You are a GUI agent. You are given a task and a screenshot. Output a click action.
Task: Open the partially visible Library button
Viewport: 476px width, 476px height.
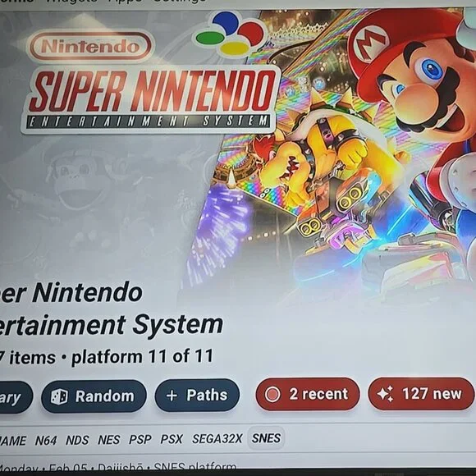[x=15, y=397]
